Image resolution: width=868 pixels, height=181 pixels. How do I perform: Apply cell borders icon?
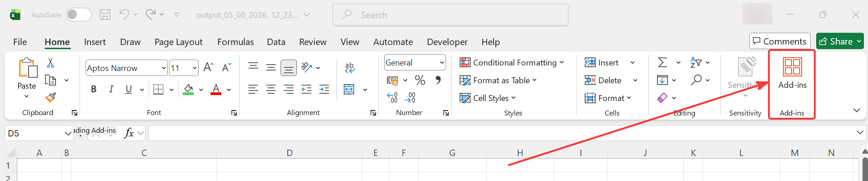[x=158, y=90]
